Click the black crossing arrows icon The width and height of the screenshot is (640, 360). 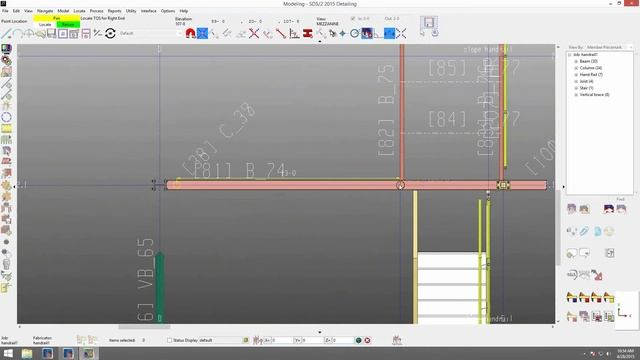pyautogui.click(x=401, y=33)
